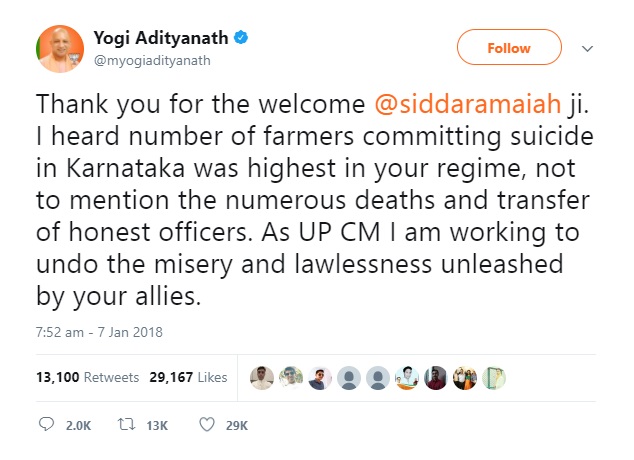
Task: Click the last liker avatar in the row
Action: click(x=494, y=377)
